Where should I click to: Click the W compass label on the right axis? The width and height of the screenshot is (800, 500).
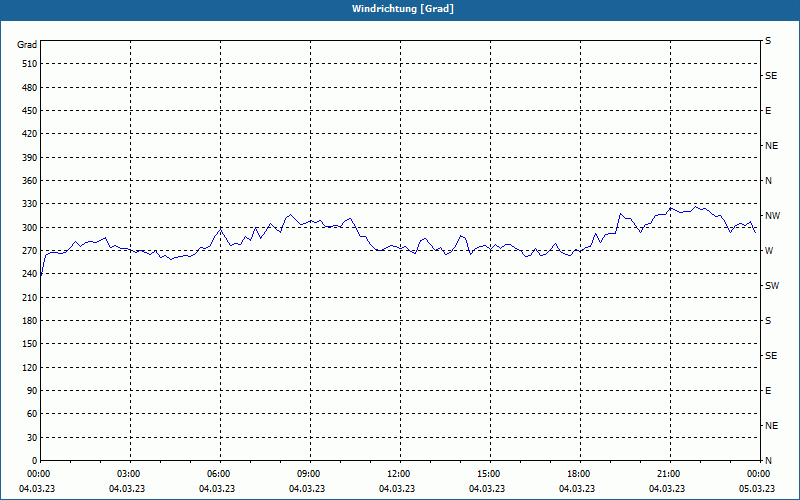[x=769, y=251]
